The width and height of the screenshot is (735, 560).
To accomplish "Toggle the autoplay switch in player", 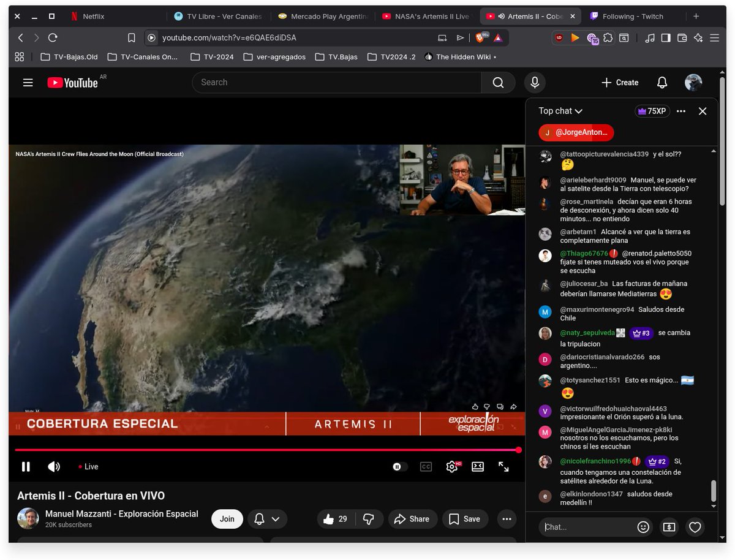I will (399, 467).
